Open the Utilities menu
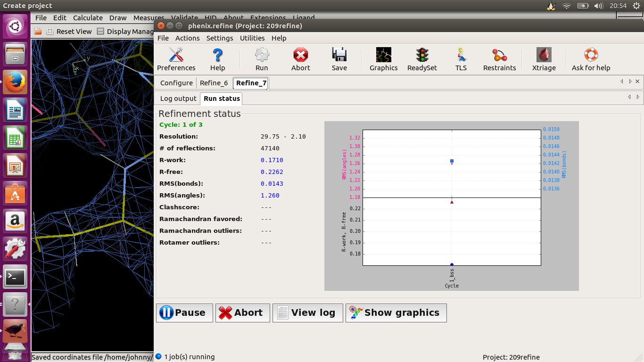 pos(252,38)
